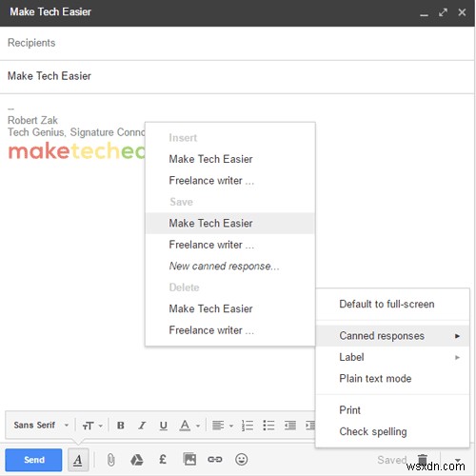Pop out compose to full-screen

pos(443,12)
